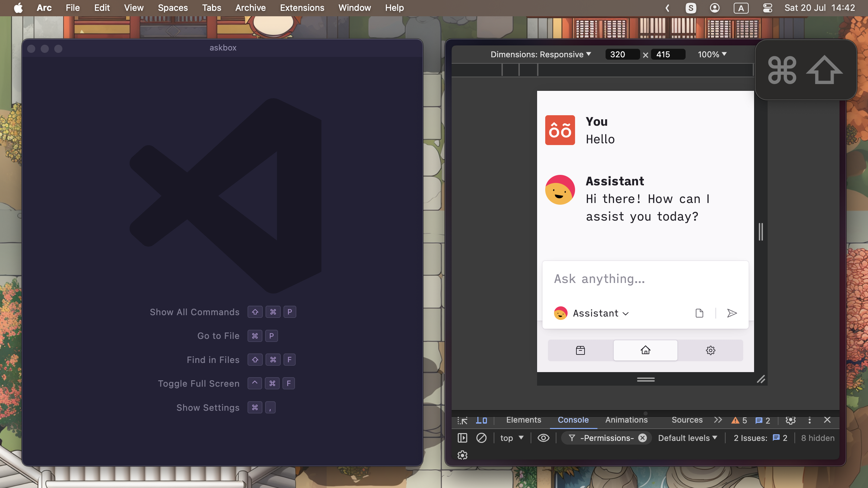Click the Apple menu logo
868x488 pixels.
18,8
